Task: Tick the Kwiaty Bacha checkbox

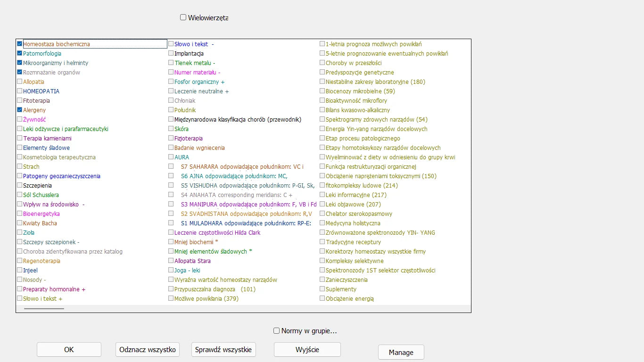Action: (20, 223)
